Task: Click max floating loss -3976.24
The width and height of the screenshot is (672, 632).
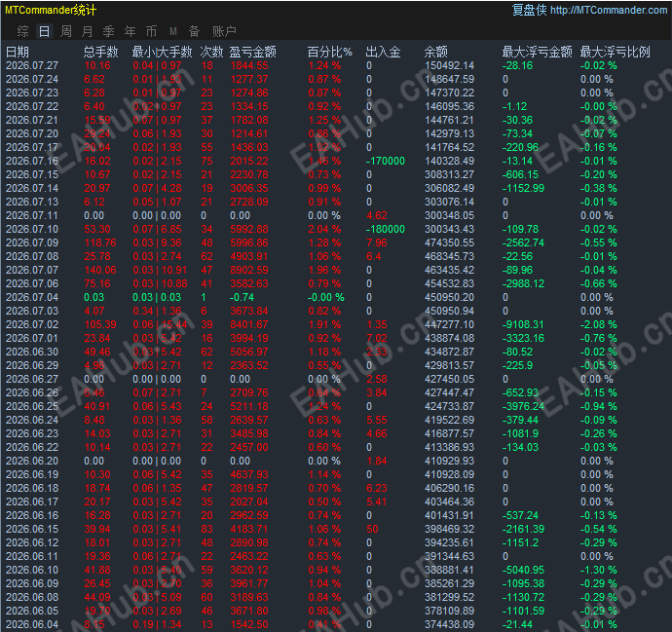Action: [x=523, y=407]
